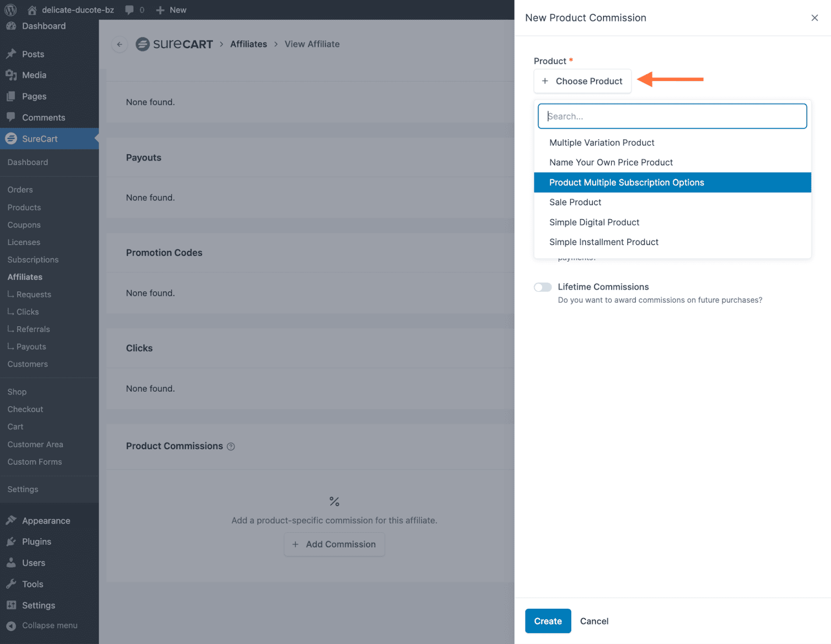
Task: Open the comments bubble icon in admin bar
Action: coord(129,10)
